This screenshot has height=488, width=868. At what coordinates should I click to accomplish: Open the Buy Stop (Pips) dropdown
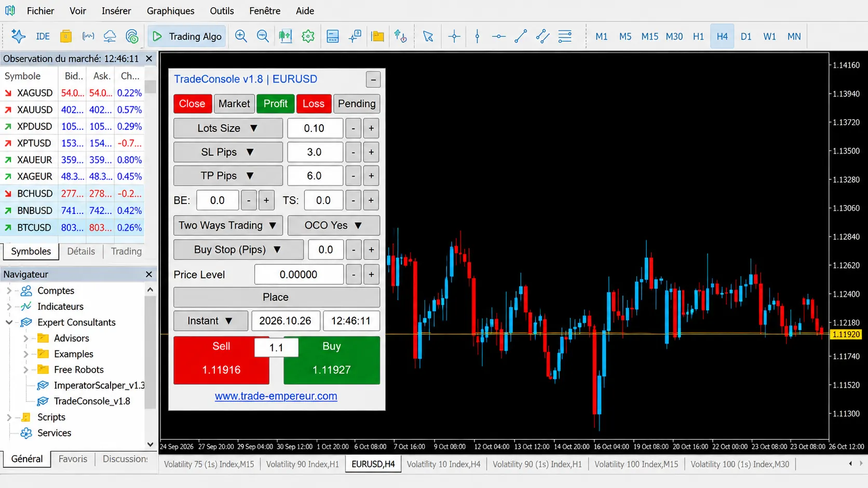[x=238, y=250]
